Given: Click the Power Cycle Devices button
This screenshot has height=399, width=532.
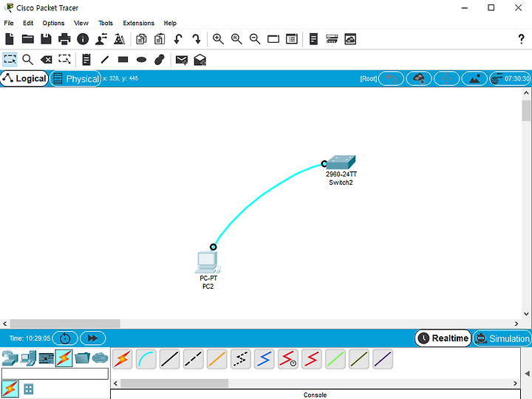Looking at the screenshot, I should [65, 338].
